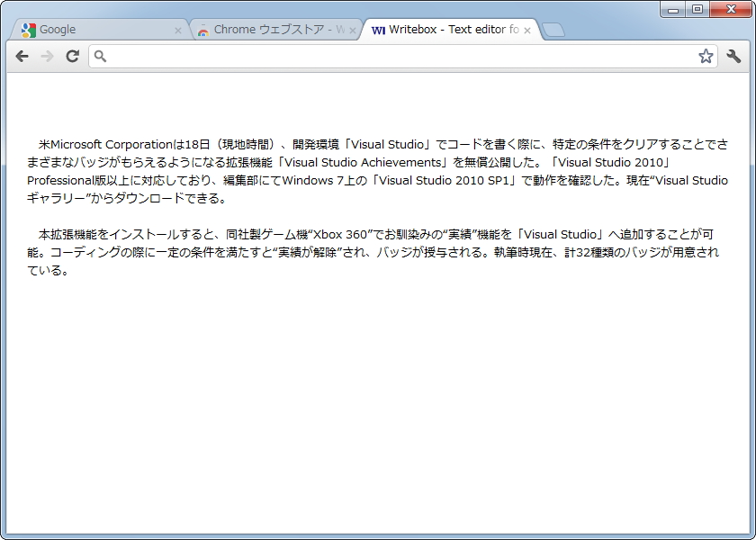Click the text 'ギャラリー”からダウンロードできる。'

(126, 198)
